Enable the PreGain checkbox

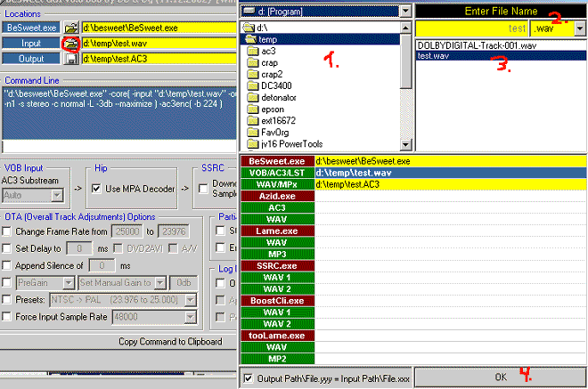pyautogui.click(x=6, y=282)
